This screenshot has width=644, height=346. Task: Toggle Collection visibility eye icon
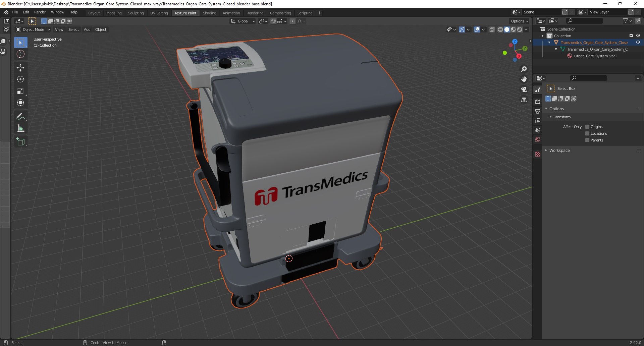coord(638,36)
